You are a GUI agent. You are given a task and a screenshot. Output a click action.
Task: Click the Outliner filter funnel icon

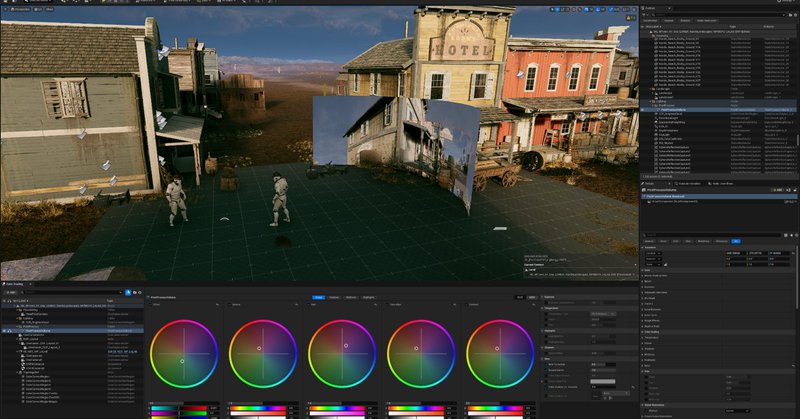pos(643,15)
